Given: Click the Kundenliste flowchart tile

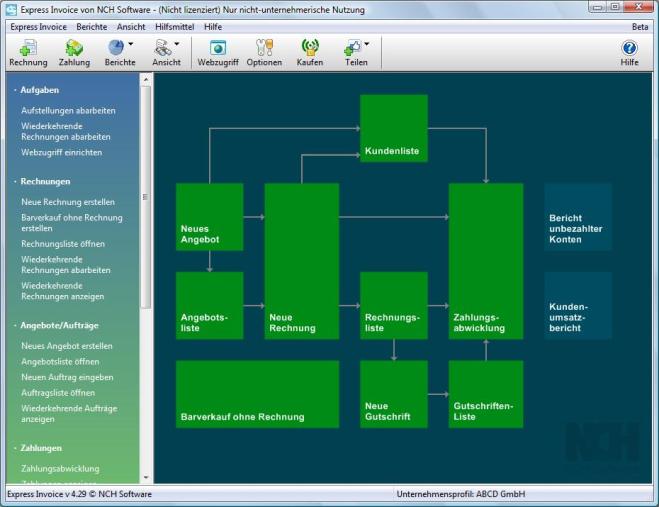Looking at the screenshot, I should 394,128.
